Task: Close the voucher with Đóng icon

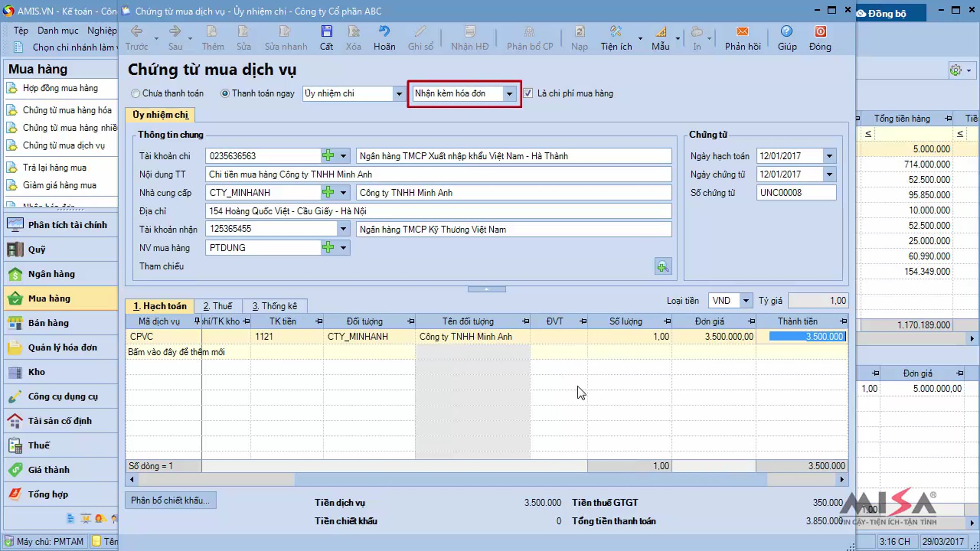Action: [x=820, y=32]
